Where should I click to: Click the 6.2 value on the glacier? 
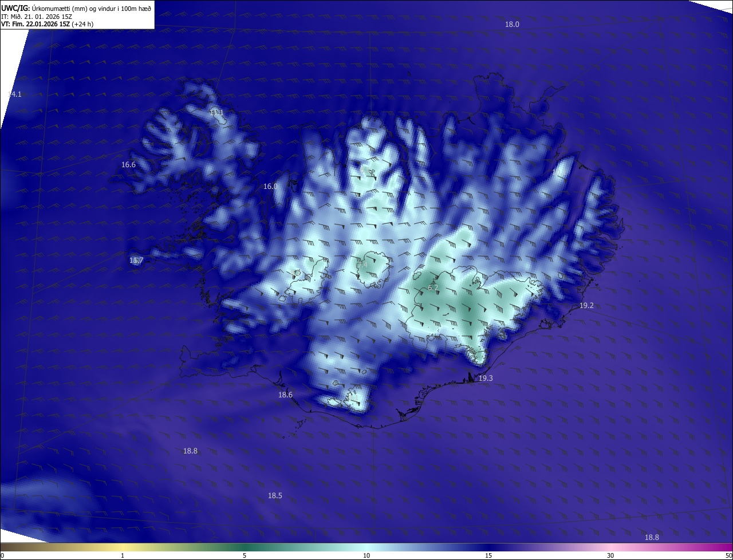click(433, 288)
